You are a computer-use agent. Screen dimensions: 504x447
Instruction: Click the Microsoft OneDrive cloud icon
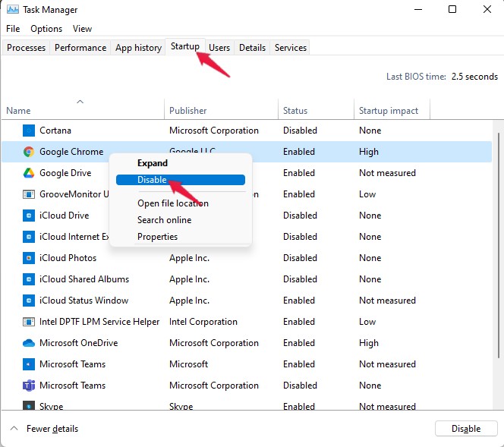coord(29,343)
